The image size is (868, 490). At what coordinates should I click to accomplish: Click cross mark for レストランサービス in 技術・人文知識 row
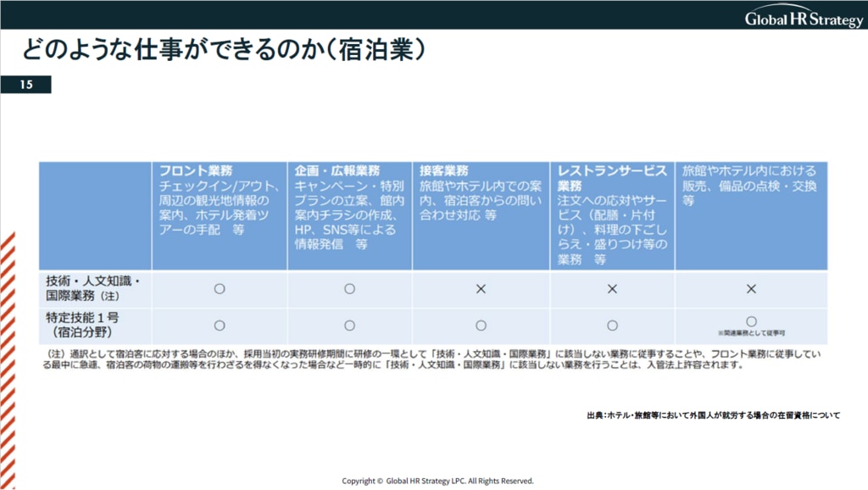point(612,289)
